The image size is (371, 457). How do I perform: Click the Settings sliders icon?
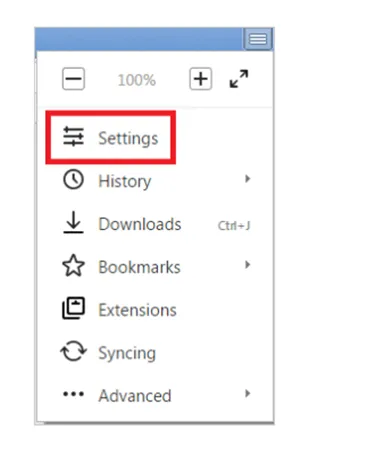click(x=73, y=137)
